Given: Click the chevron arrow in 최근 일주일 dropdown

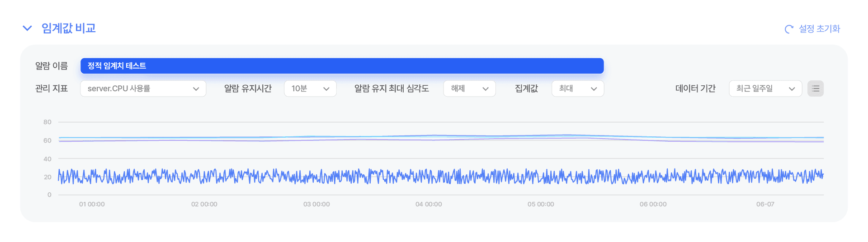Looking at the screenshot, I should pos(792,89).
